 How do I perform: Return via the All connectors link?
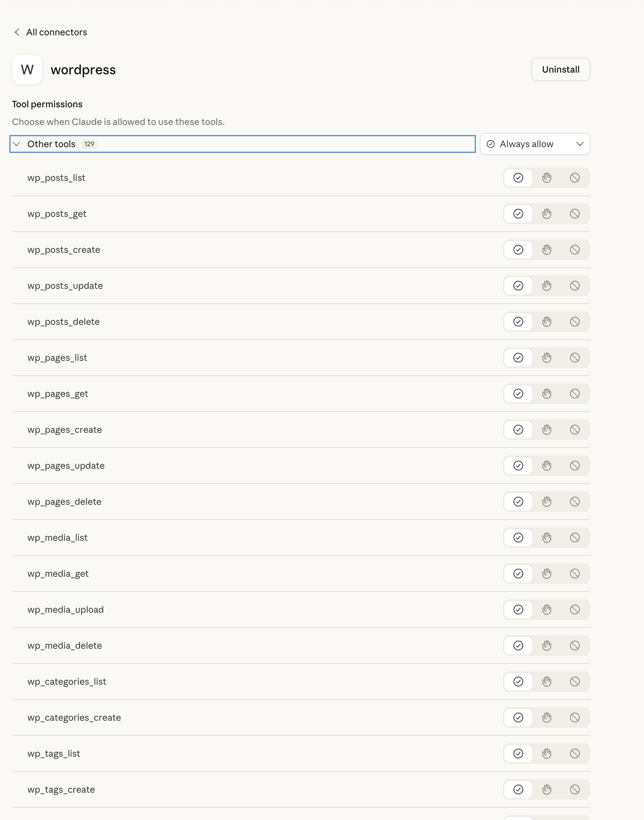57,32
